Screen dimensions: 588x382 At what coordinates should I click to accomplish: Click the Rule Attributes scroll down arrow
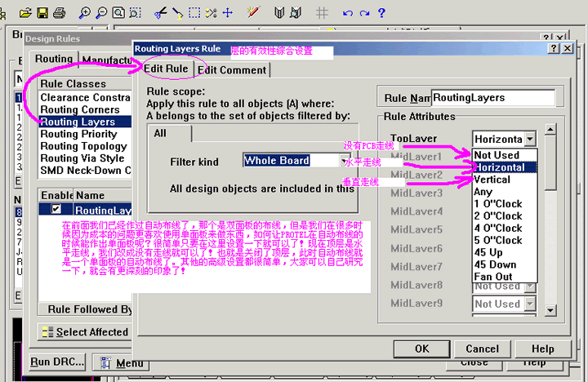pyautogui.click(x=550, y=310)
